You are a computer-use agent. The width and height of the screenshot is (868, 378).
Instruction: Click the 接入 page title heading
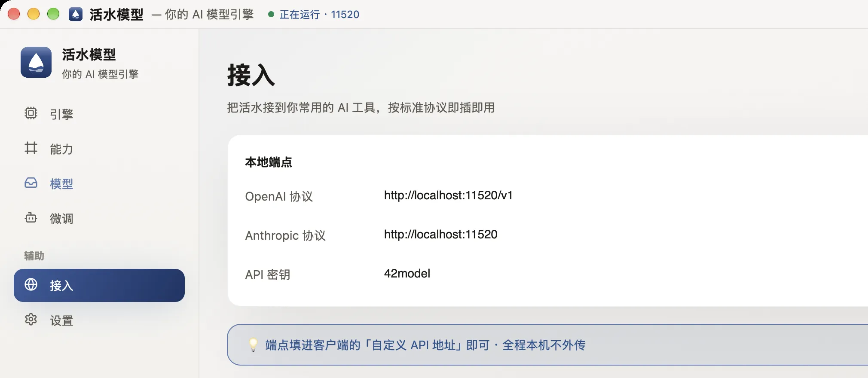tap(251, 75)
